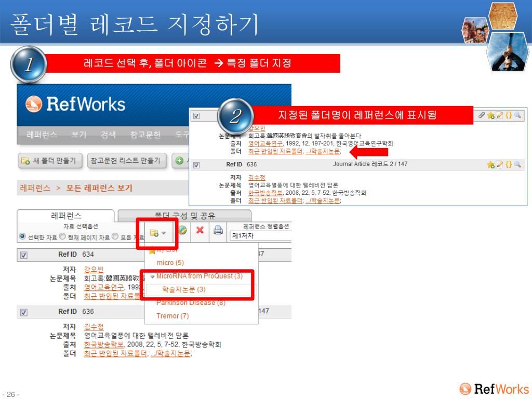
Task: Open the 영어교육연구 source link in left list
Action: pos(104,287)
